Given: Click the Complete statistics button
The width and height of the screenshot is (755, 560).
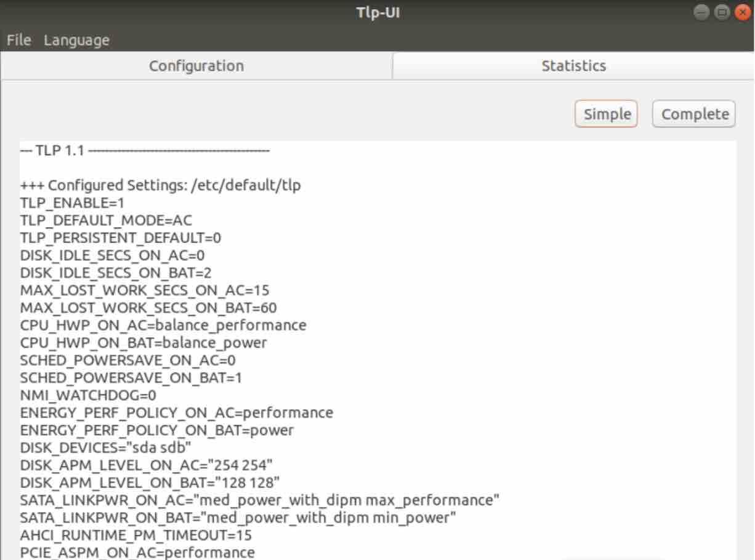Looking at the screenshot, I should [x=694, y=114].
